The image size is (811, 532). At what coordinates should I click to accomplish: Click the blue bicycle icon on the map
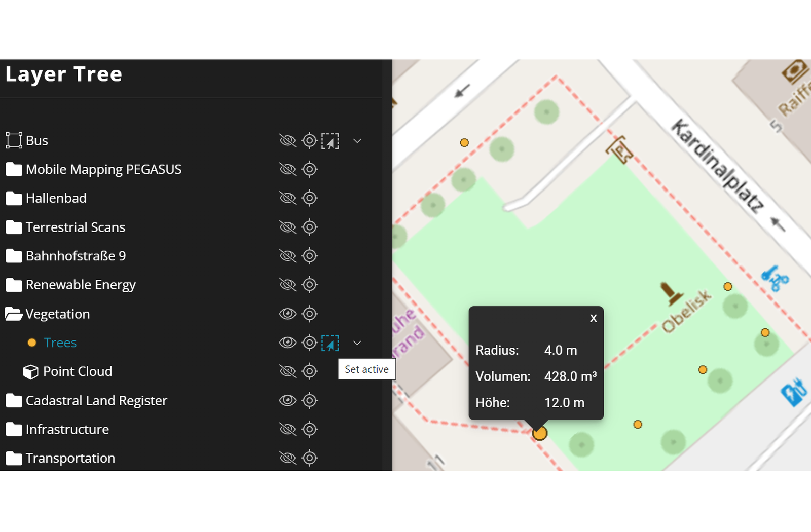tap(775, 278)
